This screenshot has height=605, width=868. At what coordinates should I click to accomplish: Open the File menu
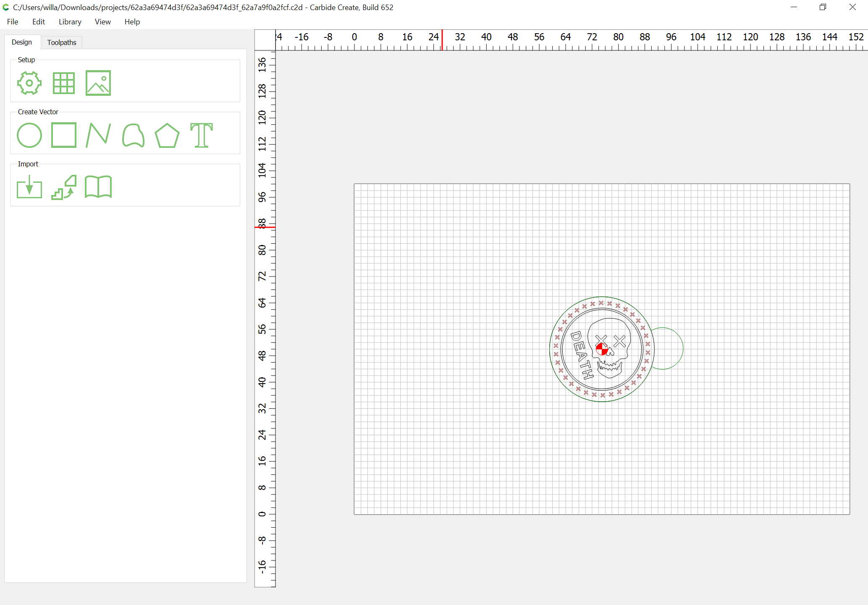(x=13, y=22)
